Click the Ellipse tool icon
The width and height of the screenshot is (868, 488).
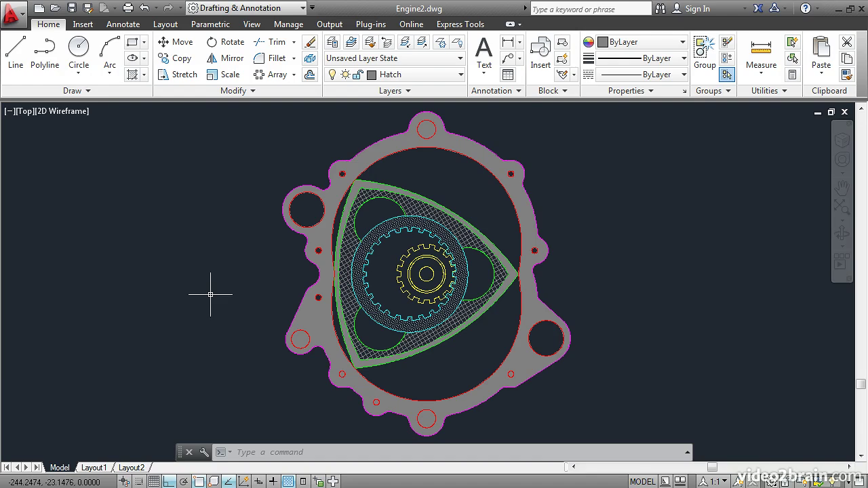[x=132, y=58]
